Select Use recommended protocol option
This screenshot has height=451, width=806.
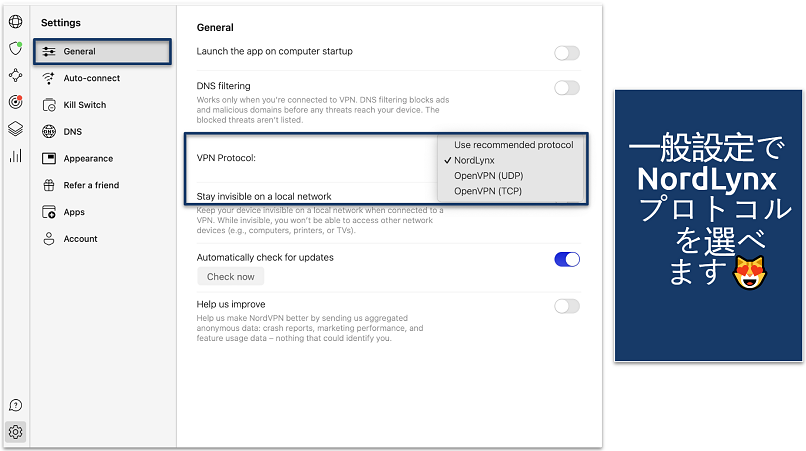(x=513, y=145)
